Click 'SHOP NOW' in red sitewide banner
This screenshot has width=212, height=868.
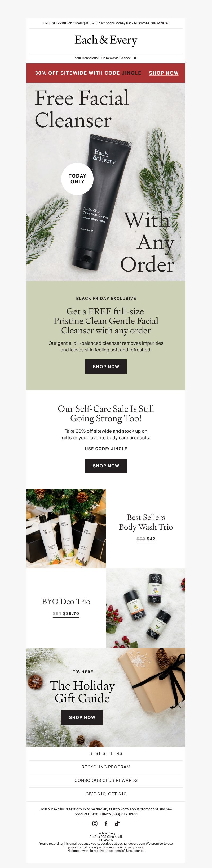(x=164, y=73)
